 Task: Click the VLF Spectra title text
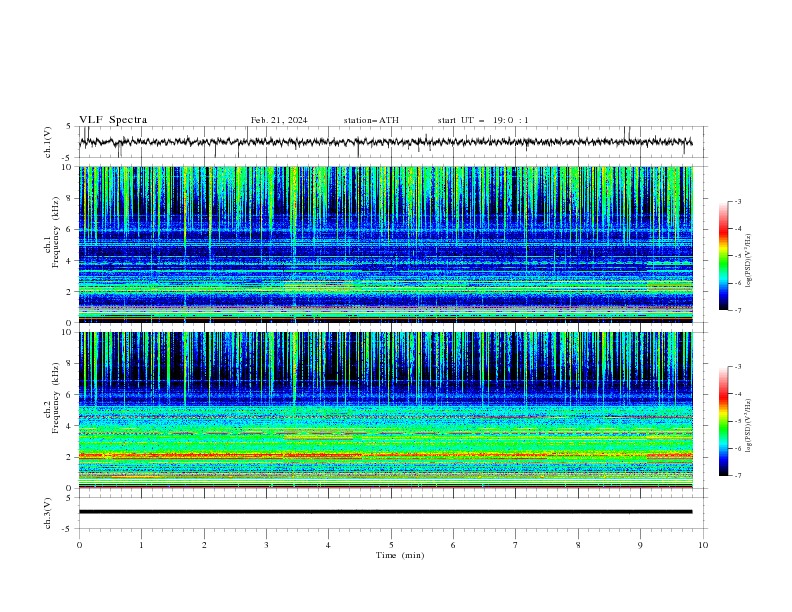pyautogui.click(x=113, y=120)
